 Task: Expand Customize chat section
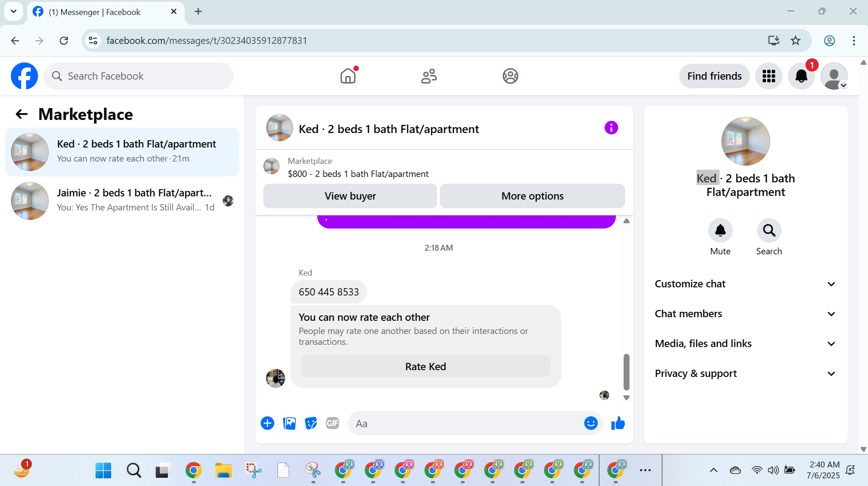click(x=745, y=284)
